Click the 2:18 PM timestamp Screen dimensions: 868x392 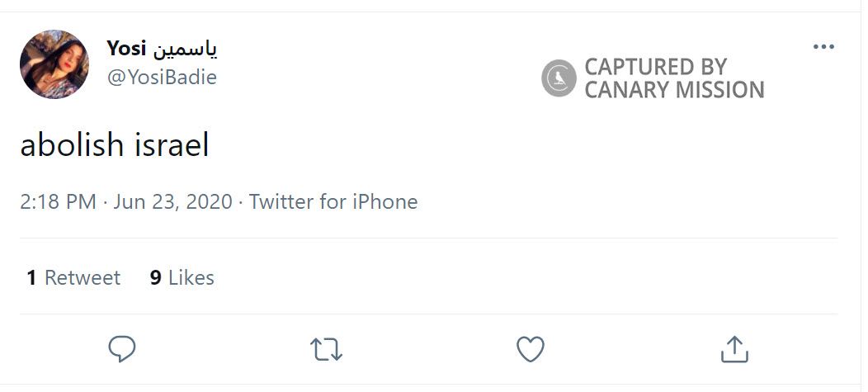(x=58, y=201)
